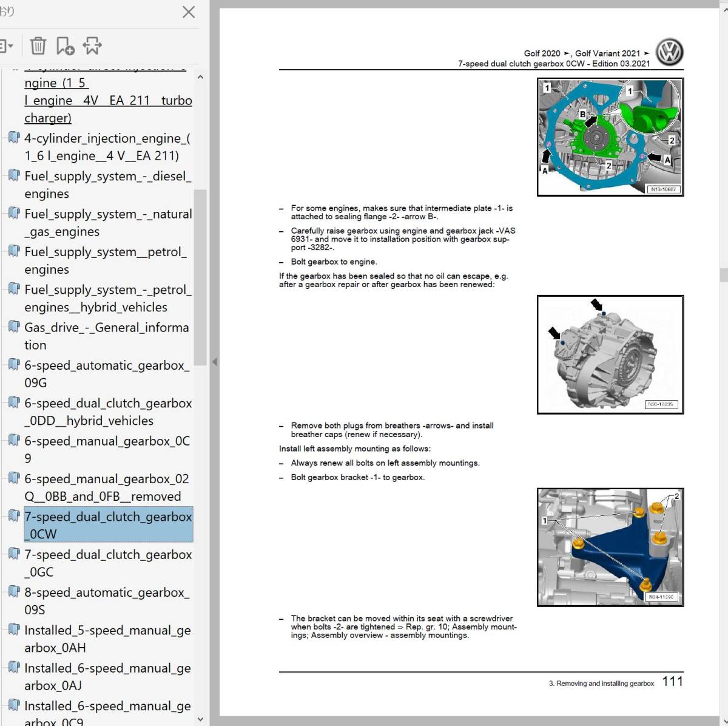Click text 'Always renew all bolts on left assembly mountings.'
Image resolution: width=728 pixels, height=726 pixels.
point(385,463)
